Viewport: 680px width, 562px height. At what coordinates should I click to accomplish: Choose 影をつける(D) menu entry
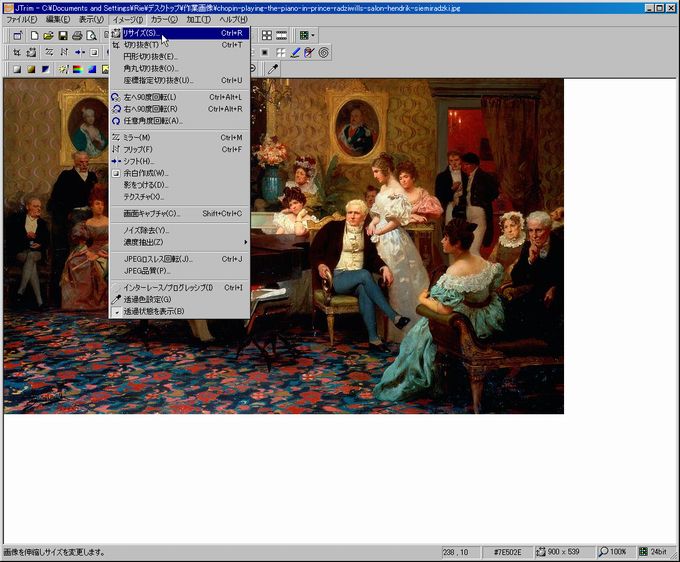tap(180, 185)
